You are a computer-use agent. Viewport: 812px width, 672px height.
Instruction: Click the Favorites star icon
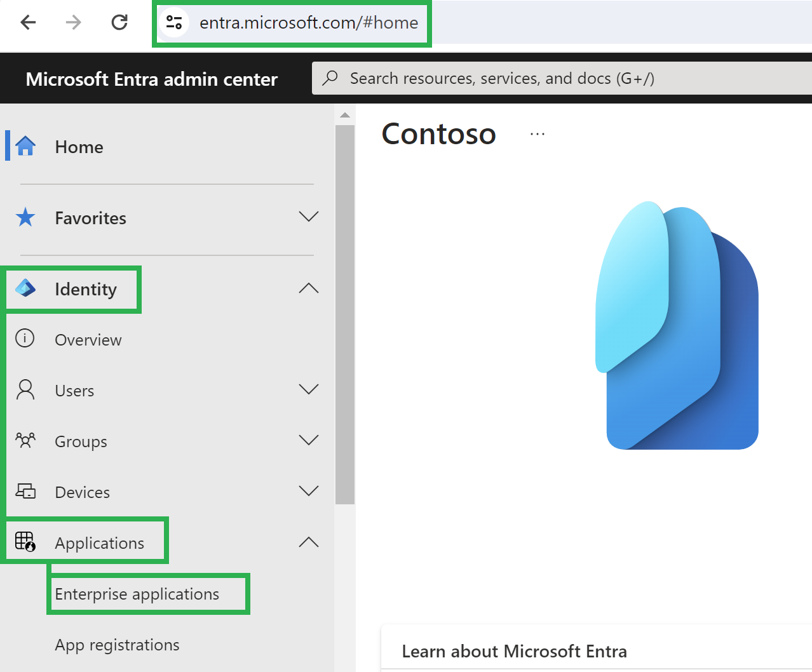[25, 217]
